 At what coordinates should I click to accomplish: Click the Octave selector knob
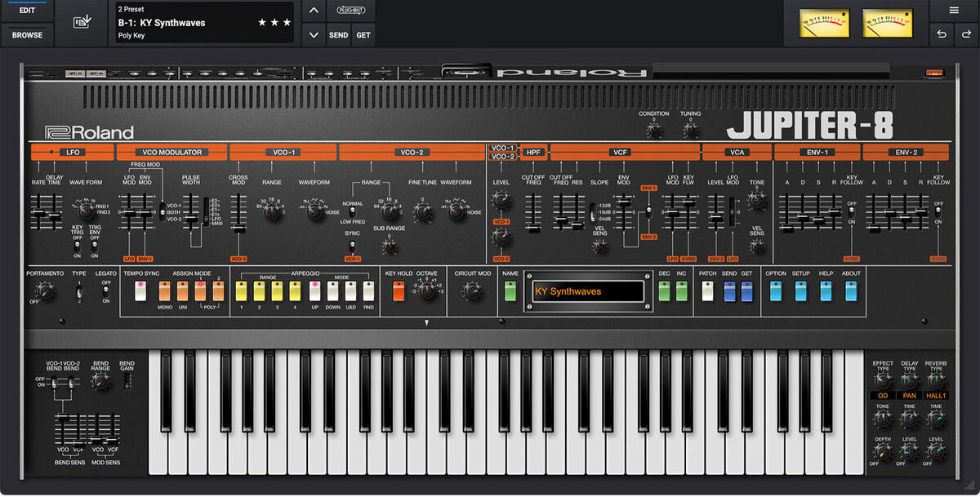pos(426,291)
